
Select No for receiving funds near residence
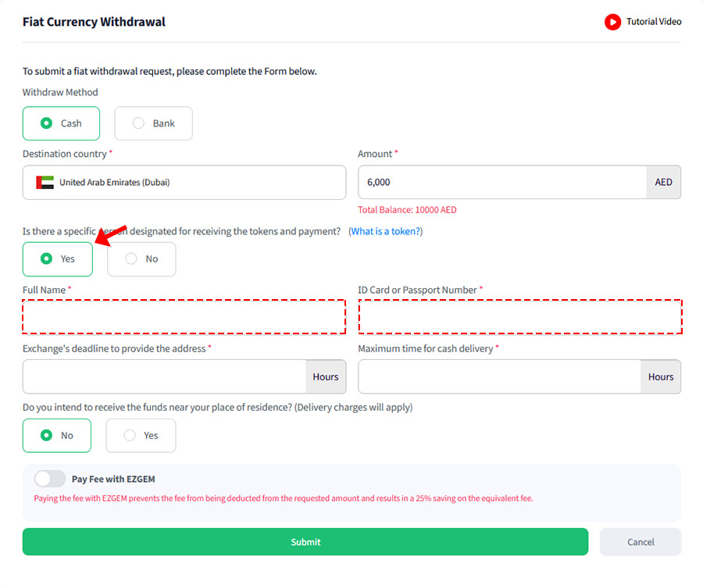pyautogui.click(x=56, y=436)
